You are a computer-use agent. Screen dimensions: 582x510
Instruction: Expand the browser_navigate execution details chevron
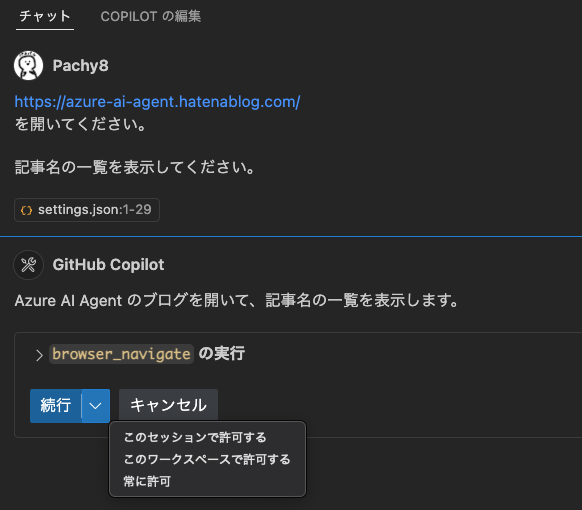[x=39, y=355]
